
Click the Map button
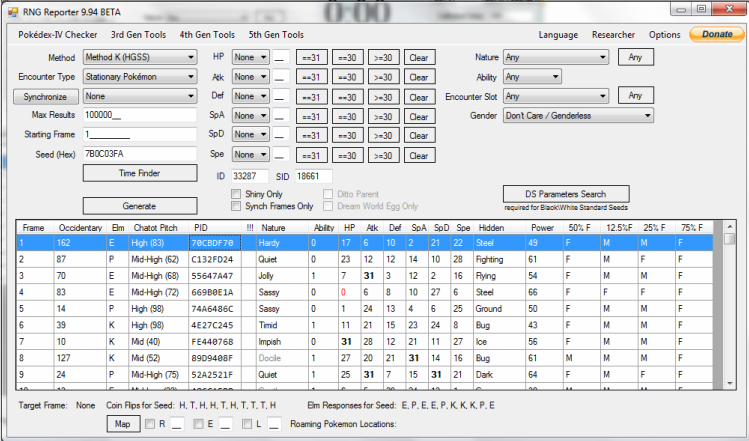click(x=123, y=424)
